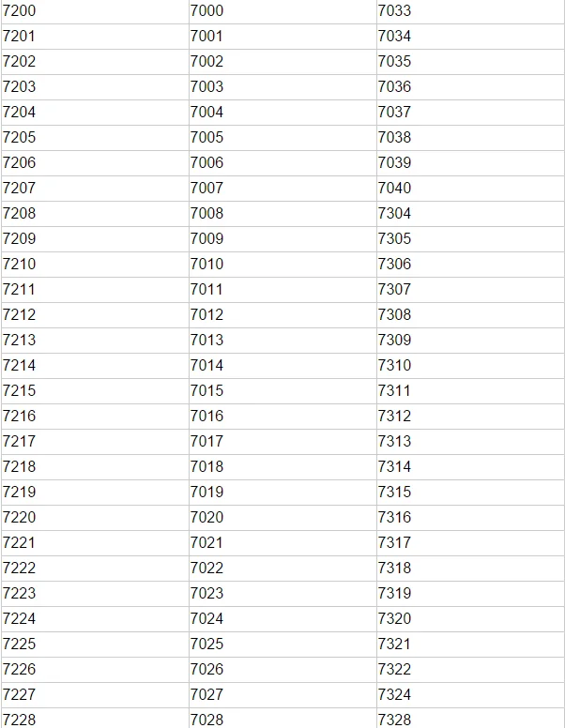Viewport: 565px width, 728px height.
Task: Select the cell showing 7225
Action: point(20,645)
